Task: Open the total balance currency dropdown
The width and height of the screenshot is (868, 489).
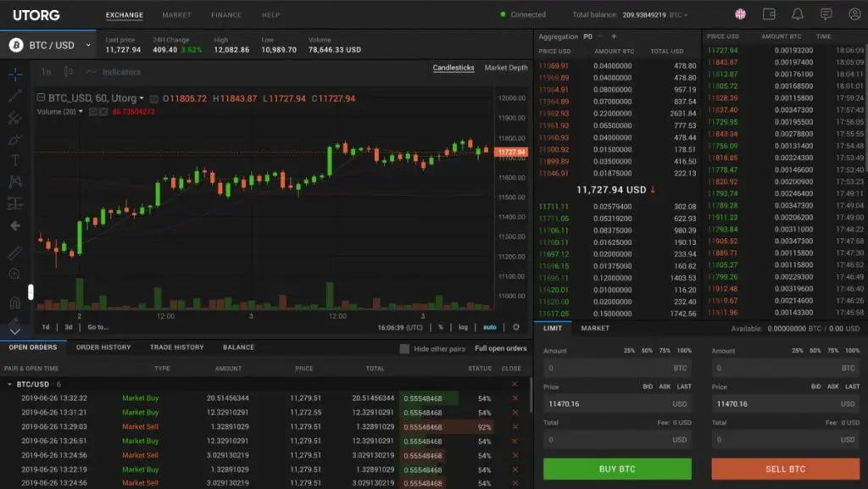Action: point(680,14)
